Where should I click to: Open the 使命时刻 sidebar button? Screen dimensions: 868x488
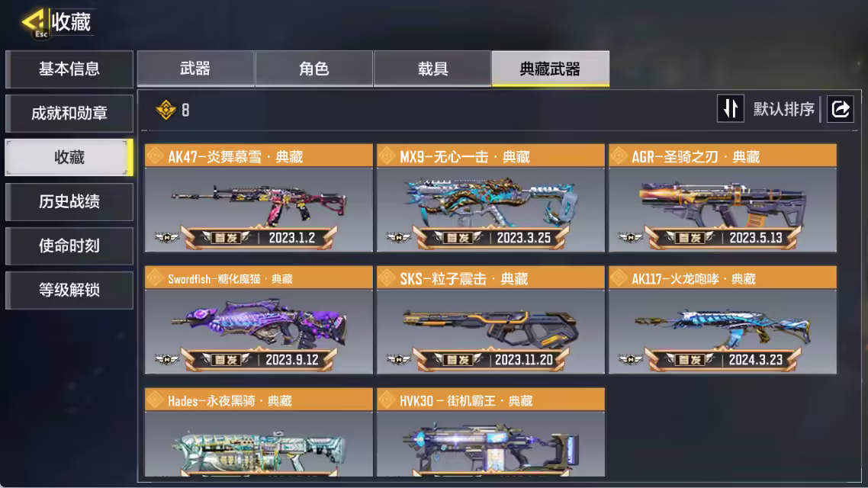pyautogui.click(x=69, y=246)
